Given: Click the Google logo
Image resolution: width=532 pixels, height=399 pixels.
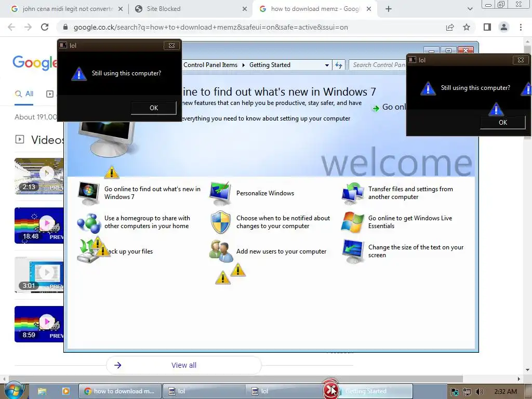Looking at the screenshot, I should [35, 63].
